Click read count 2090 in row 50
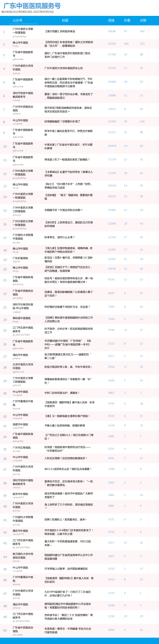 coord(111,630)
